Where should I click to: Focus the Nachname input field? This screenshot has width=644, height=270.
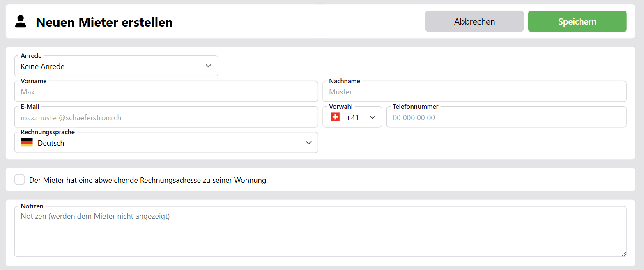point(474,92)
